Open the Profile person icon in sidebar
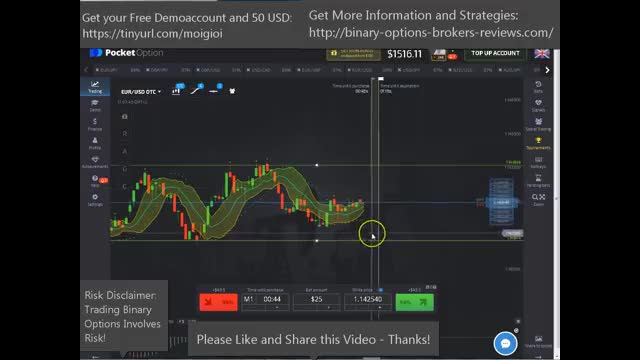 point(95,143)
